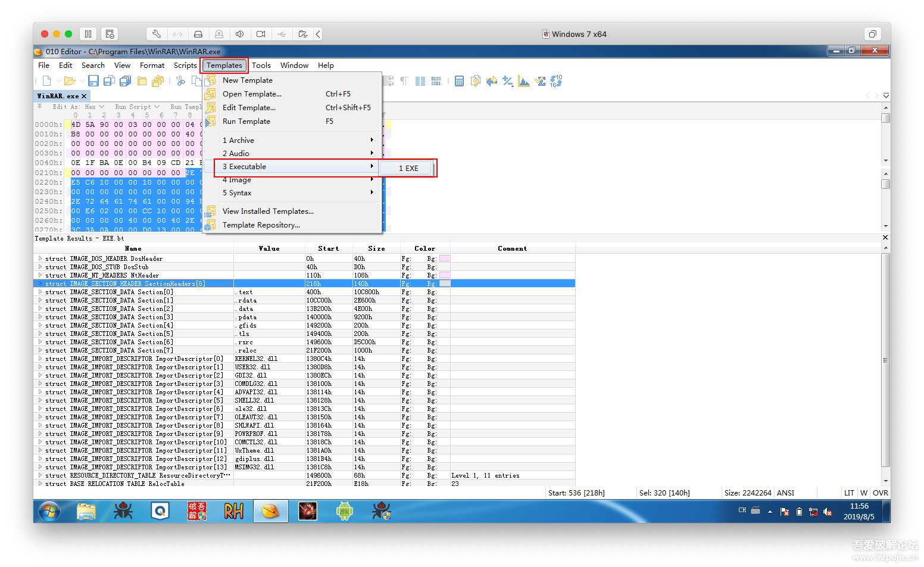This screenshot has width=924, height=567.
Task: Open the Tools menu
Action: click(261, 66)
